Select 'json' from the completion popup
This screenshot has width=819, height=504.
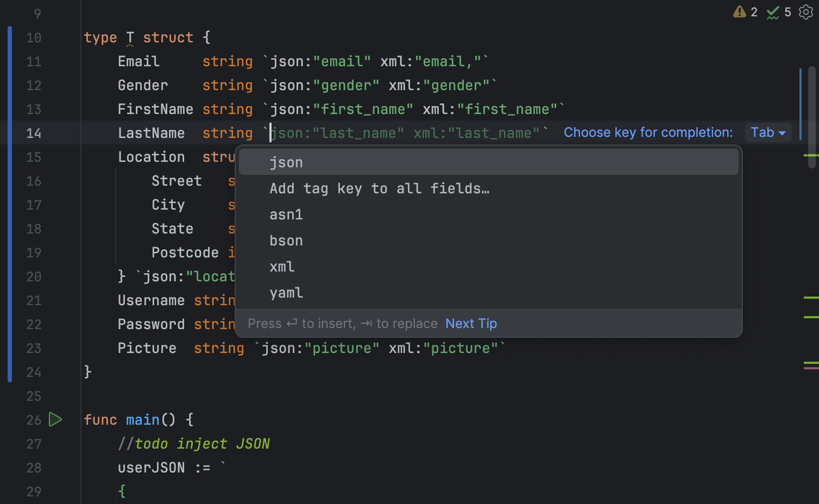click(x=286, y=162)
